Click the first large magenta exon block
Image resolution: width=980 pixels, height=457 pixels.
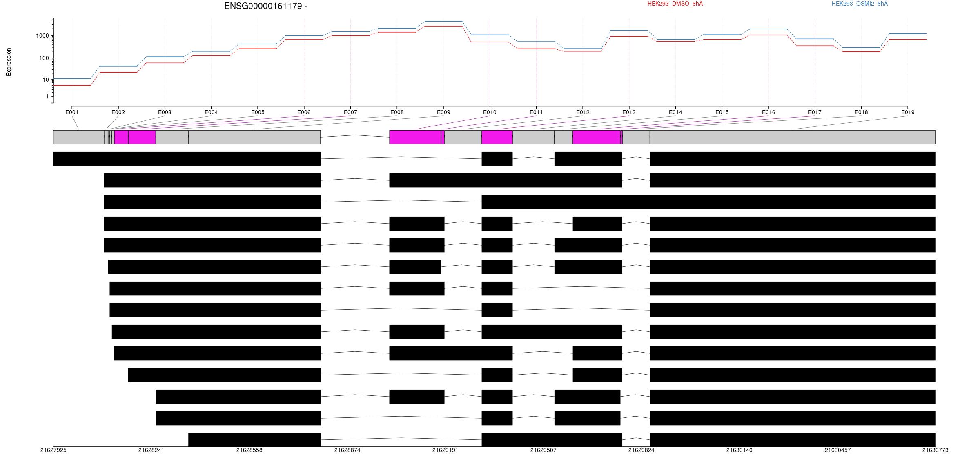(x=135, y=137)
